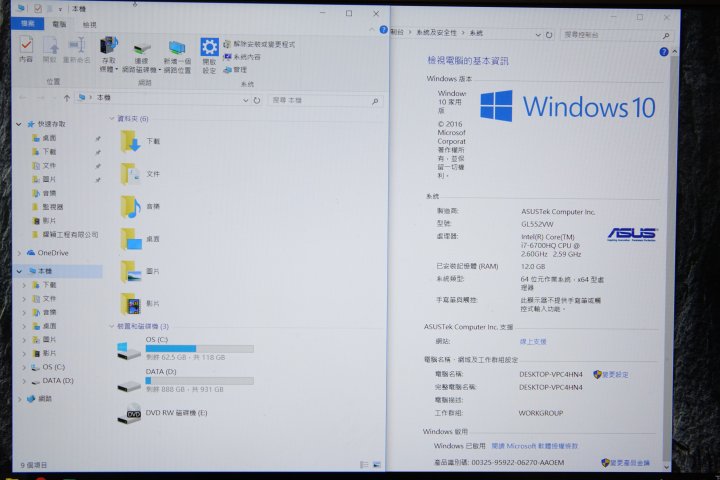
Task: Select the large 下載 downloads folder icon
Action: [x=130, y=141]
